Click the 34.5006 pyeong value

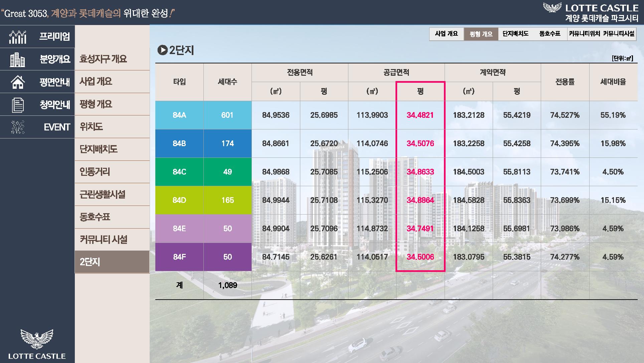pyautogui.click(x=420, y=257)
